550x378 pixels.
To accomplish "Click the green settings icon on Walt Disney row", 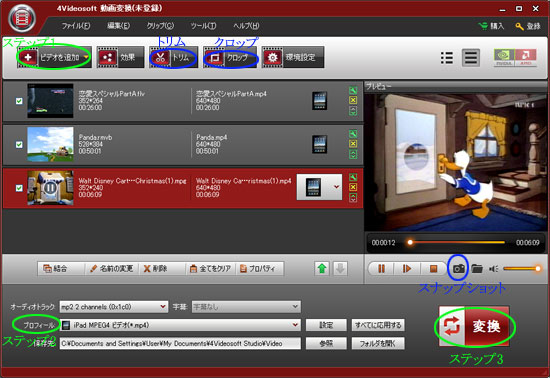I will 353,177.
